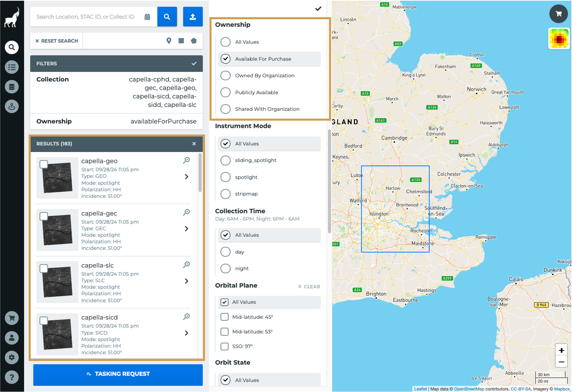
Task: Open the round cart button on map
Action: (559, 14)
